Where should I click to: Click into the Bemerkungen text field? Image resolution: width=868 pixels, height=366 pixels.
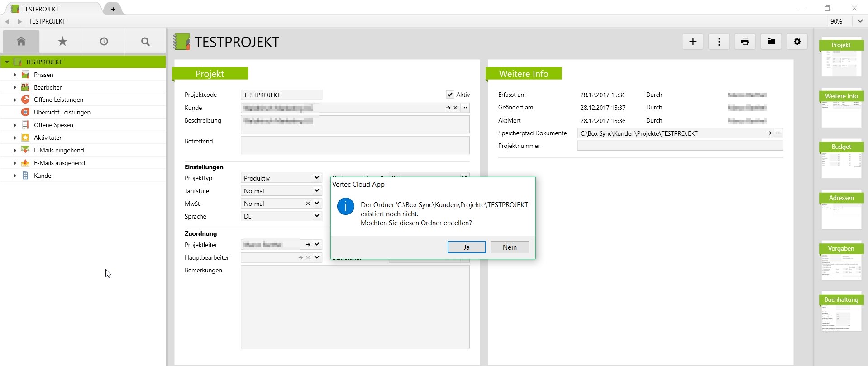tap(355, 307)
